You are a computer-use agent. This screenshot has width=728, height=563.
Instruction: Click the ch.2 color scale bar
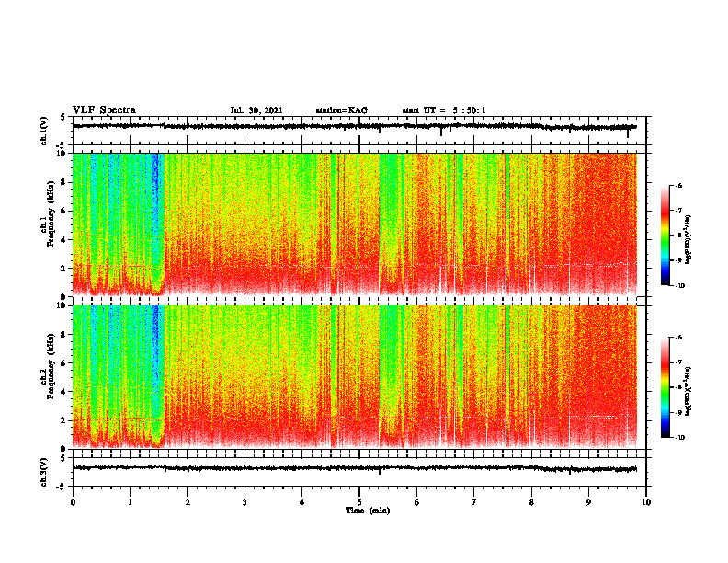click(665, 387)
